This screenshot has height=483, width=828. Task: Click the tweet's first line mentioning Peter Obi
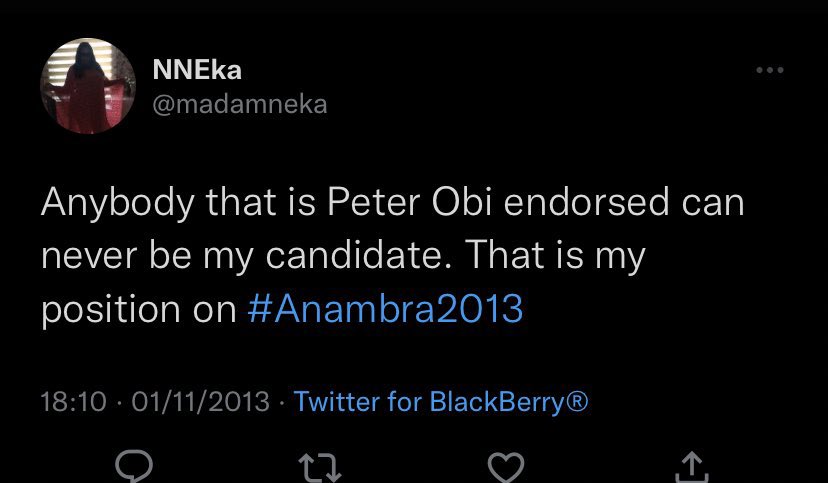(x=392, y=203)
